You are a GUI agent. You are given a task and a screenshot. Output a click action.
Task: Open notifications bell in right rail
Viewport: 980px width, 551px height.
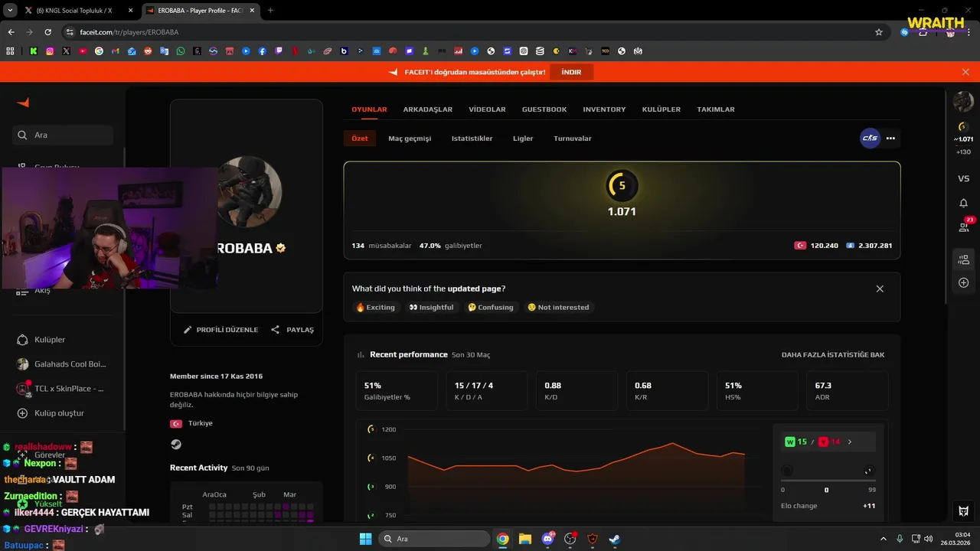tap(963, 203)
